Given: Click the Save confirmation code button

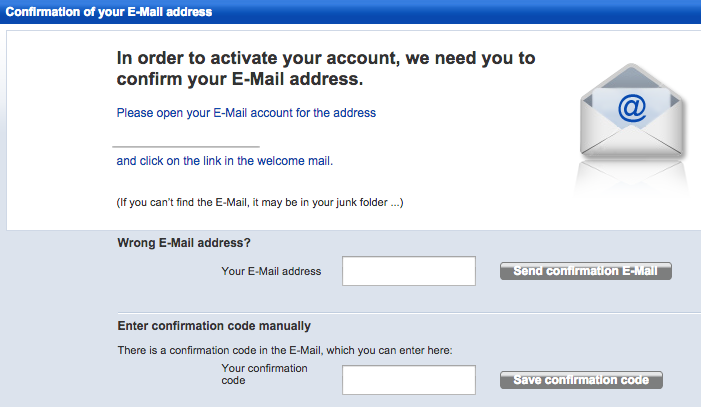Looking at the screenshot, I should [581, 380].
